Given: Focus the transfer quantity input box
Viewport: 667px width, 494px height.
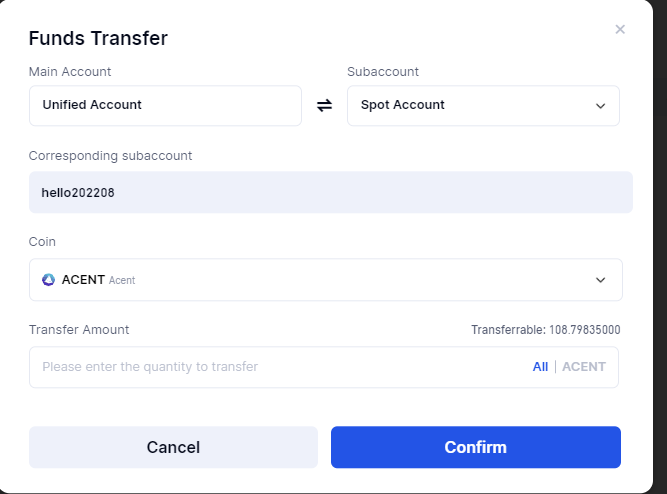Looking at the screenshot, I should [x=280, y=367].
